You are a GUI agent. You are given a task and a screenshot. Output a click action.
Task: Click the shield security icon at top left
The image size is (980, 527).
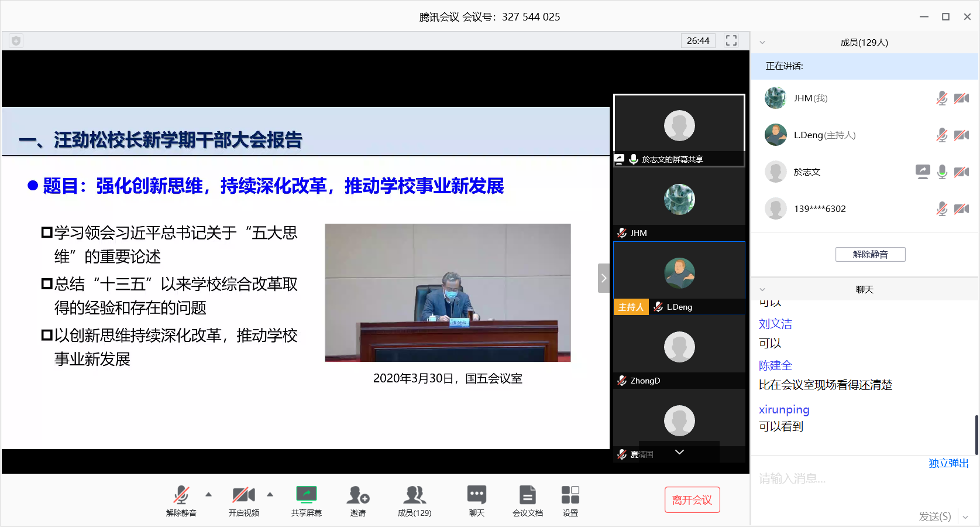[16, 40]
